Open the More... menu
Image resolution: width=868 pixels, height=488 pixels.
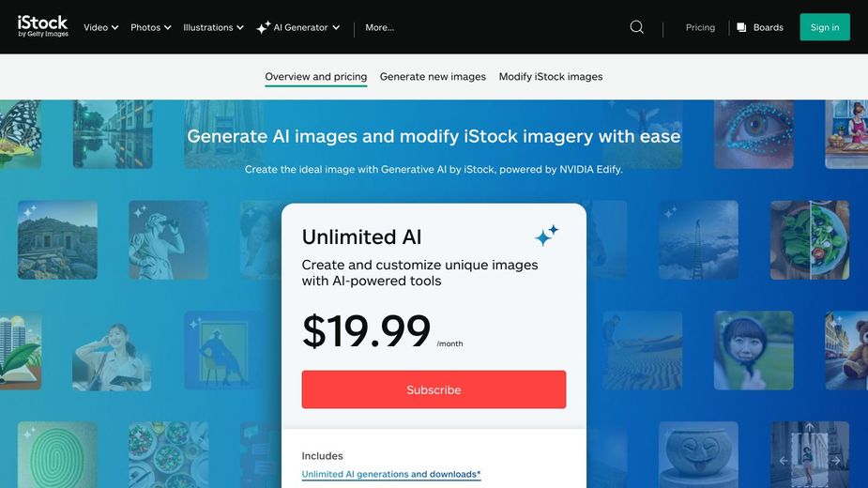[379, 27]
